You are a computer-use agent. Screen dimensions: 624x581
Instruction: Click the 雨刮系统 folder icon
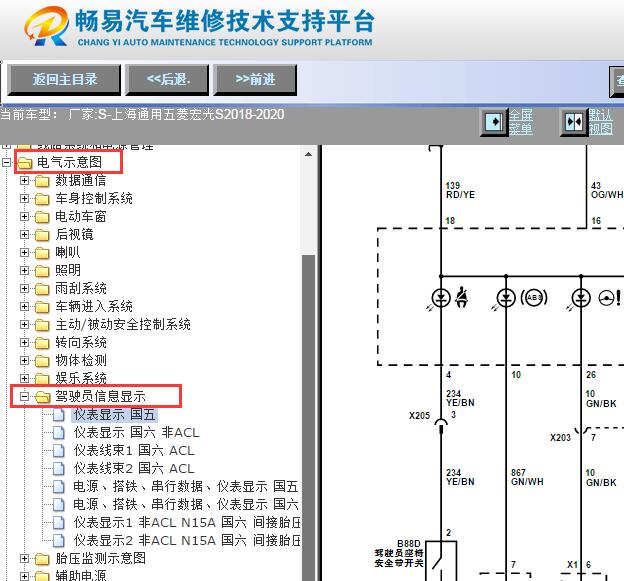pos(42,289)
